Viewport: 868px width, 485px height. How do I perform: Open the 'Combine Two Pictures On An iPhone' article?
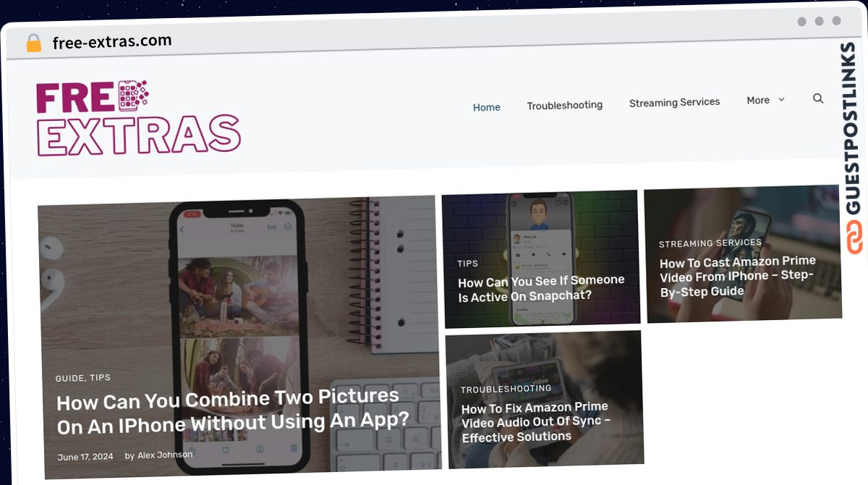pos(233,410)
